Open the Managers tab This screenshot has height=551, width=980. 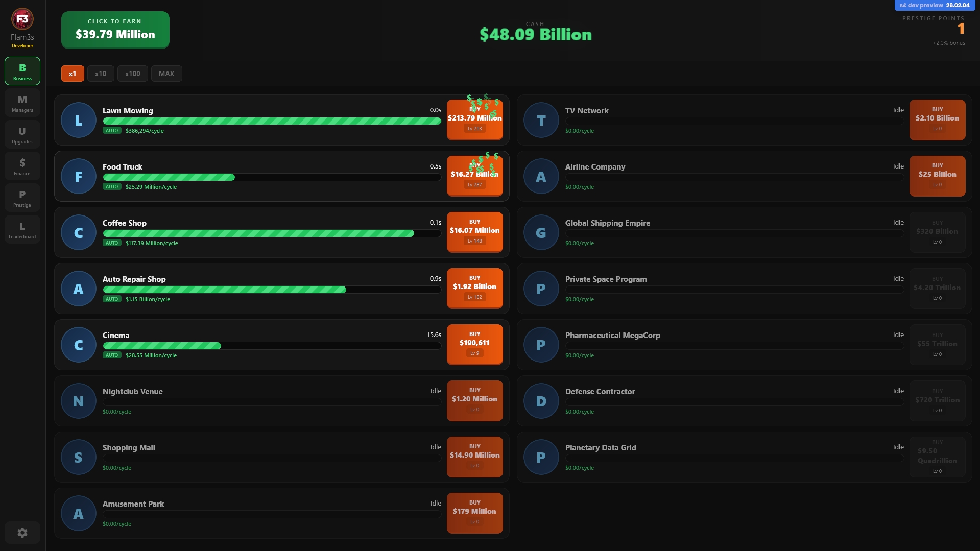[x=22, y=103]
